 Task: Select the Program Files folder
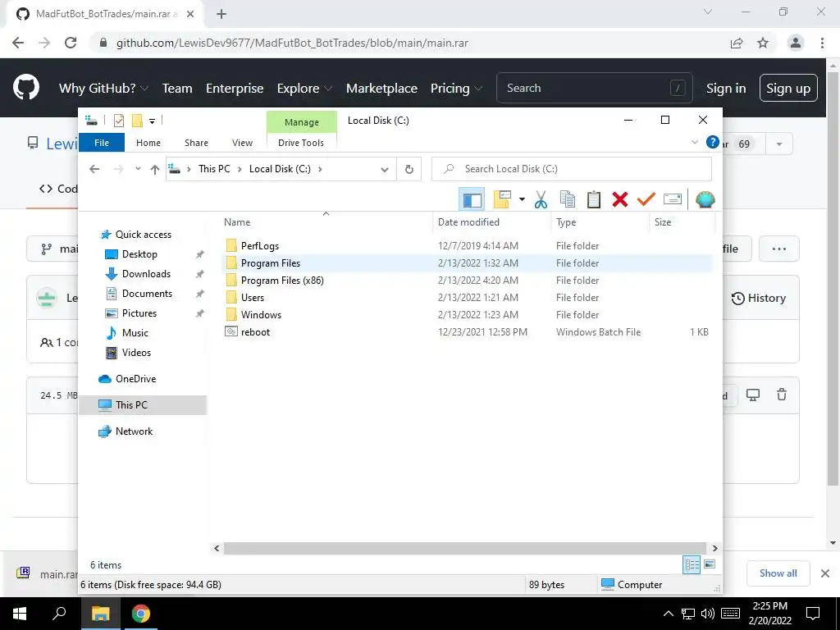271,263
